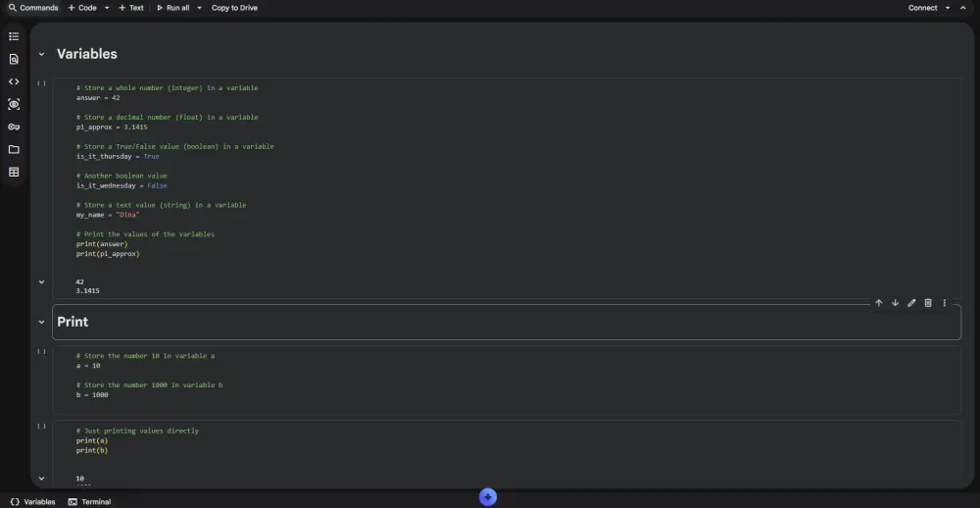Viewport: 980px width, 508px height.
Task: Open the Terminal tab at bottom
Action: 89,502
